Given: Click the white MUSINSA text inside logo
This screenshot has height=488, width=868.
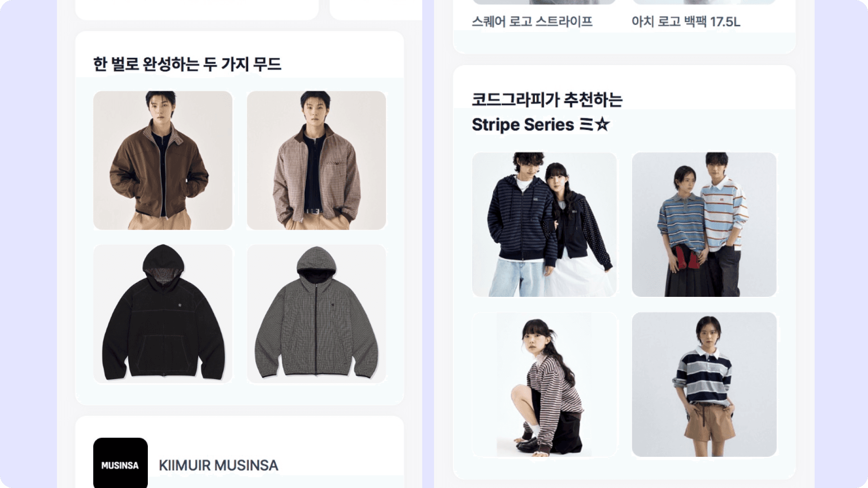Looking at the screenshot, I should point(120,465).
